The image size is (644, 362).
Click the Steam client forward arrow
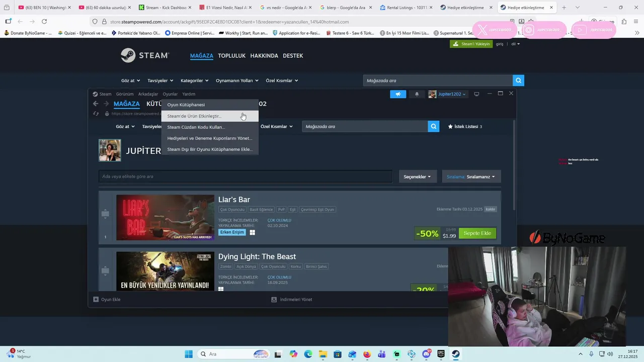pyautogui.click(x=106, y=104)
